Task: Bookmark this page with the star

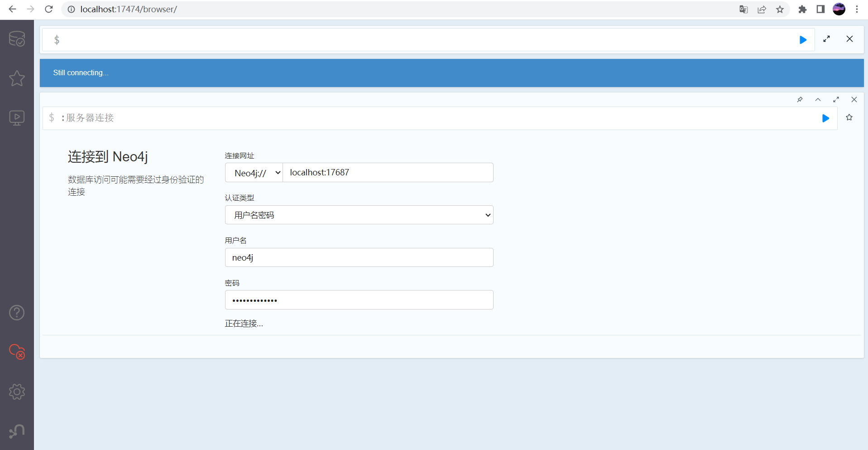Action: (780, 10)
